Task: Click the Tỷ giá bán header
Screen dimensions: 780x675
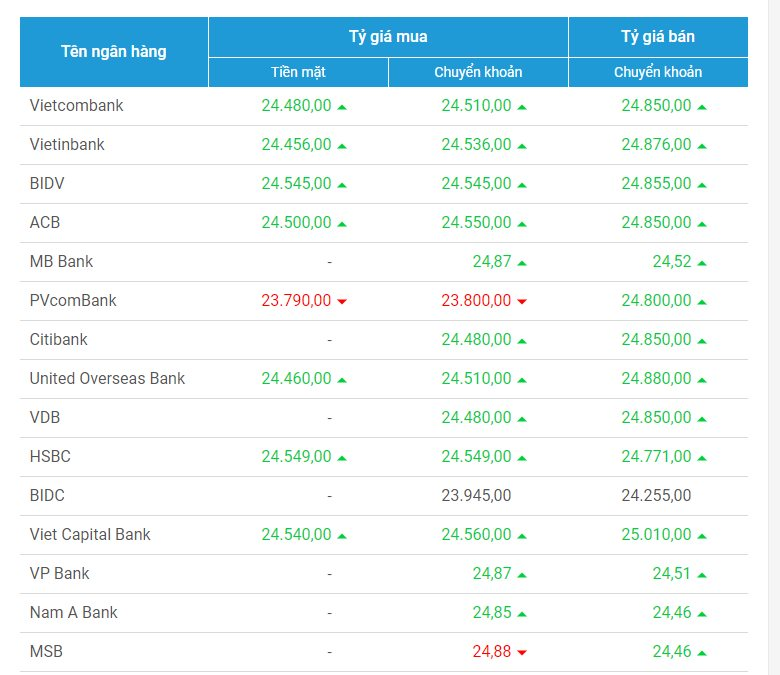Action: (658, 37)
